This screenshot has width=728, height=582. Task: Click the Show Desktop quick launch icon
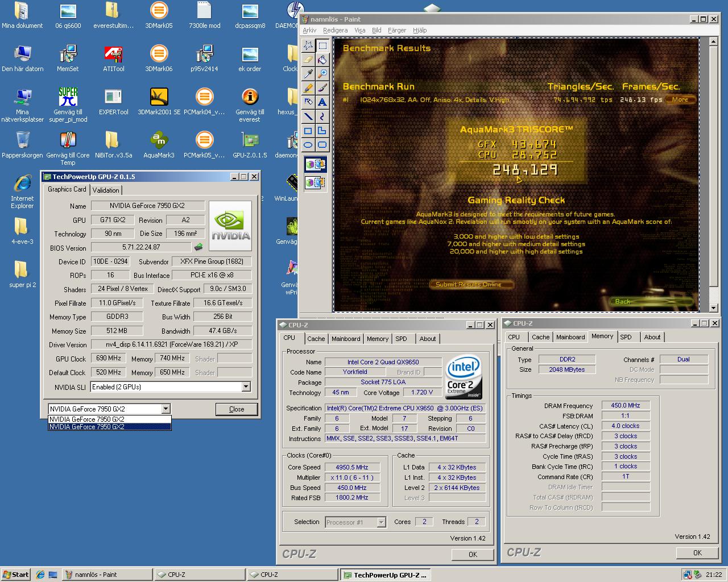[53, 575]
